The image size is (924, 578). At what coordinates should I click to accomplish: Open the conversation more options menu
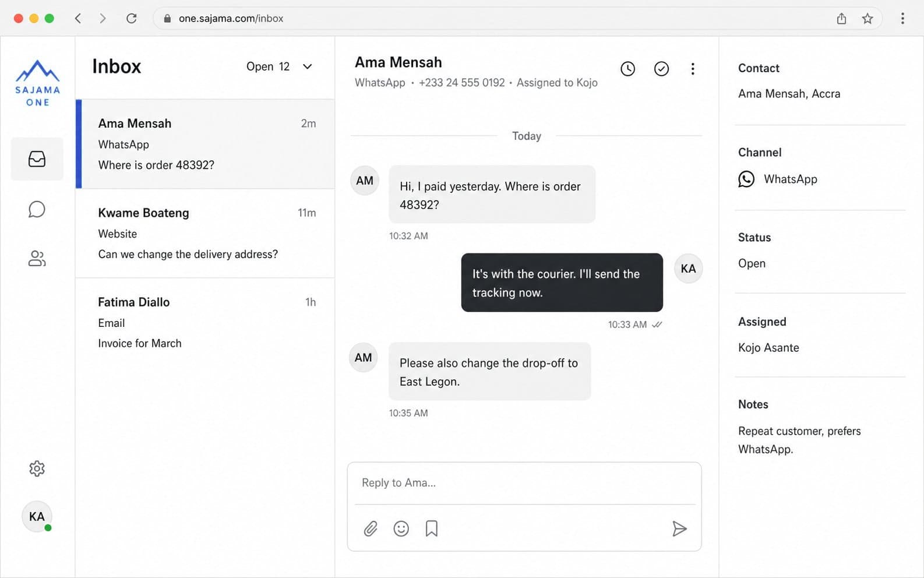pos(693,69)
